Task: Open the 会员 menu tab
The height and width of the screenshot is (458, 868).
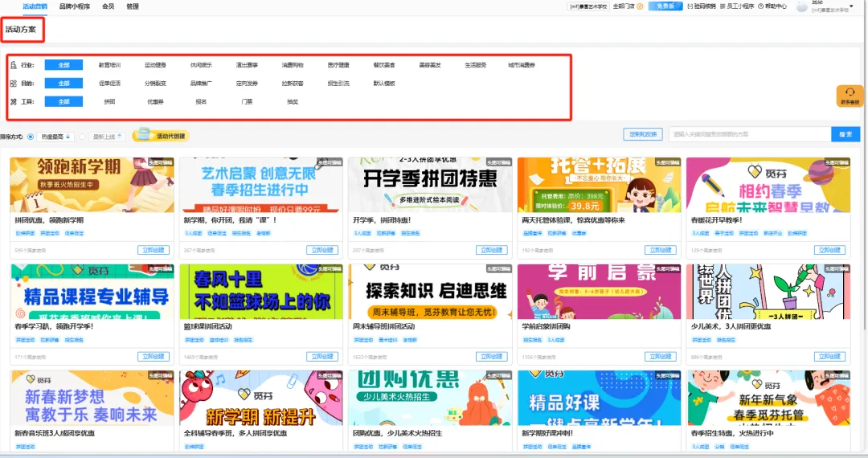Action: tap(108, 6)
